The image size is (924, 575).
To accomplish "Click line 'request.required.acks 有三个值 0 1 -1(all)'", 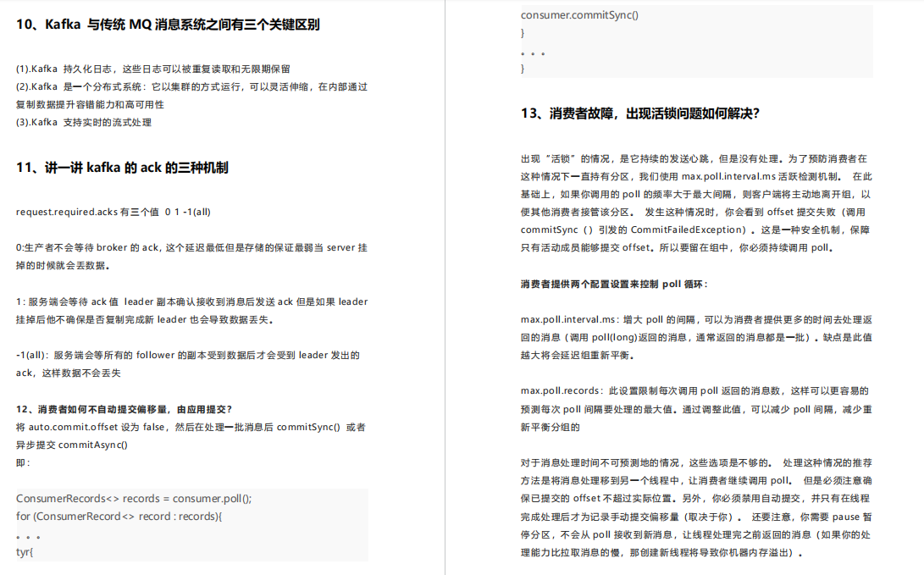I will [x=113, y=212].
